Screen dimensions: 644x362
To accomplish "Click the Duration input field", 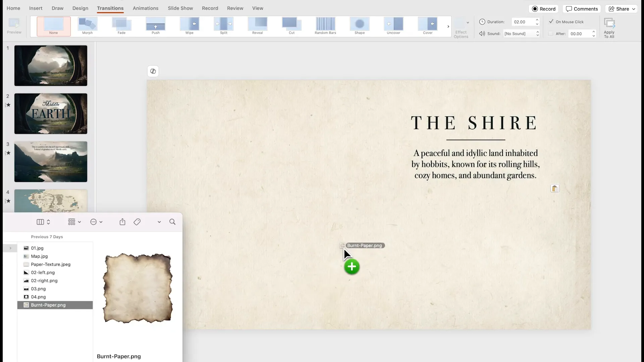I will point(523,22).
